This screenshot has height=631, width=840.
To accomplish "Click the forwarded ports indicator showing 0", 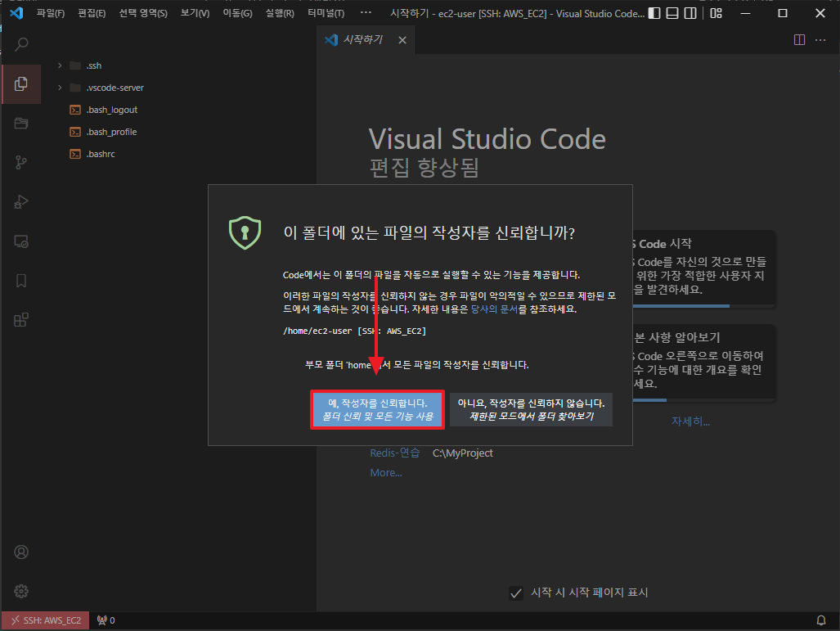I will click(x=106, y=620).
